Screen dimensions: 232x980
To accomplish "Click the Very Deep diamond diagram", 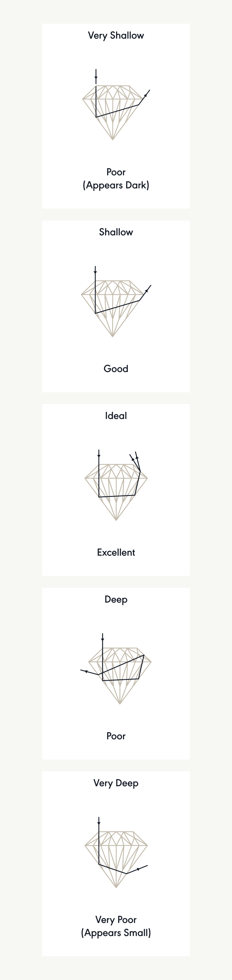I will (116, 852).
